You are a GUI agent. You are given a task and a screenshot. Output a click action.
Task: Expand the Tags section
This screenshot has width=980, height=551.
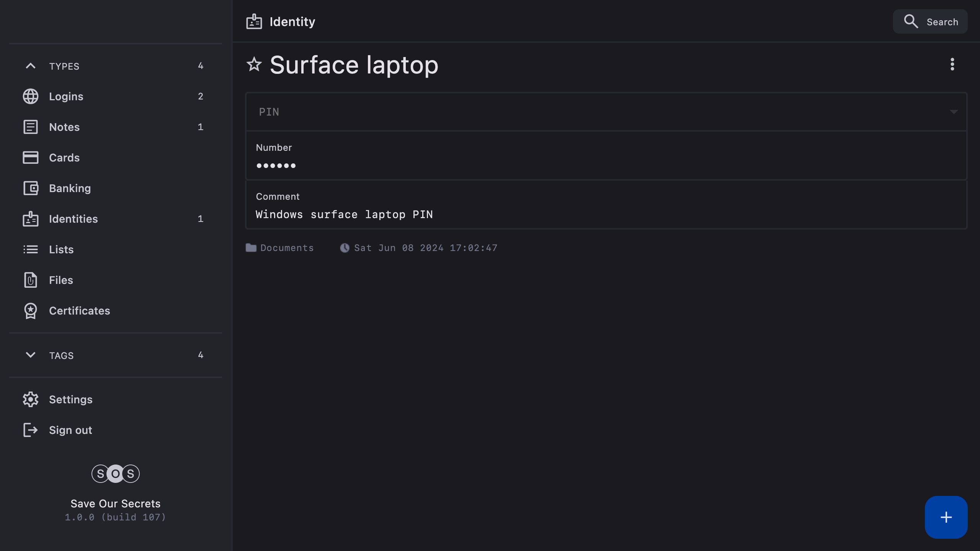pyautogui.click(x=31, y=355)
